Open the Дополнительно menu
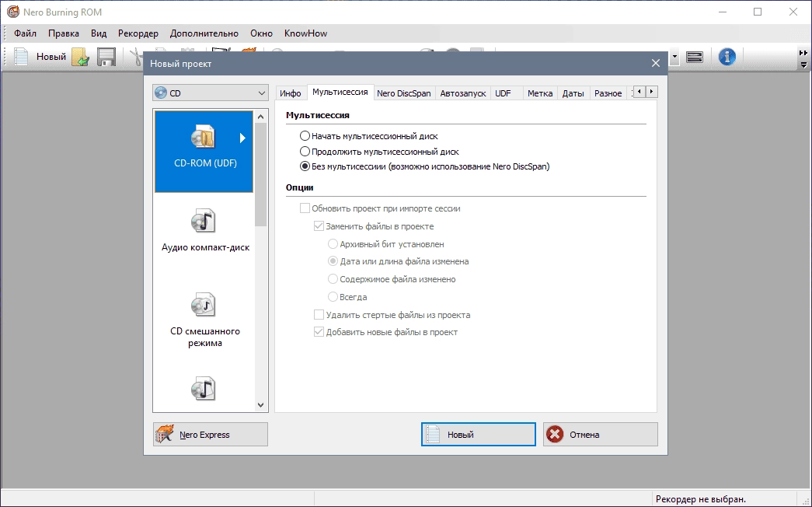The width and height of the screenshot is (812, 507). (x=204, y=33)
